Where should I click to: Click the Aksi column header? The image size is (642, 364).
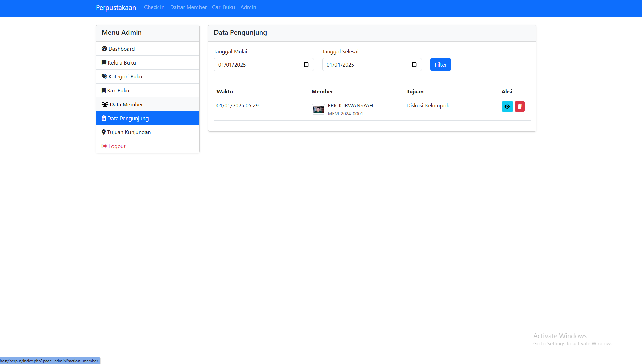[x=507, y=92]
